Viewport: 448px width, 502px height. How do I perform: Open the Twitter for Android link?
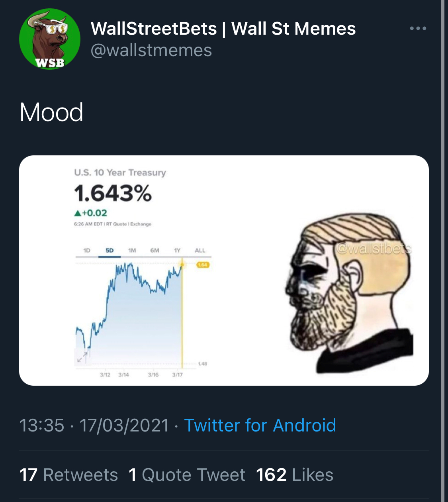pos(260,425)
